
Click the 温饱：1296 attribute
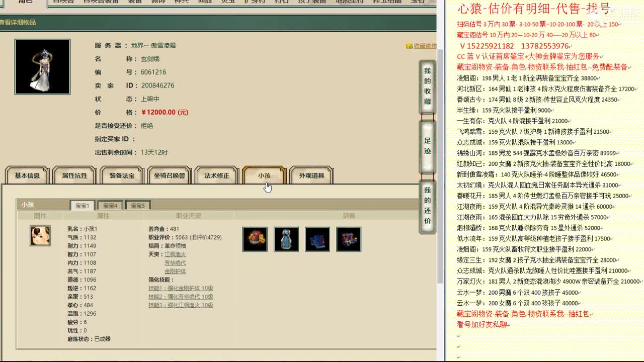[82, 313]
